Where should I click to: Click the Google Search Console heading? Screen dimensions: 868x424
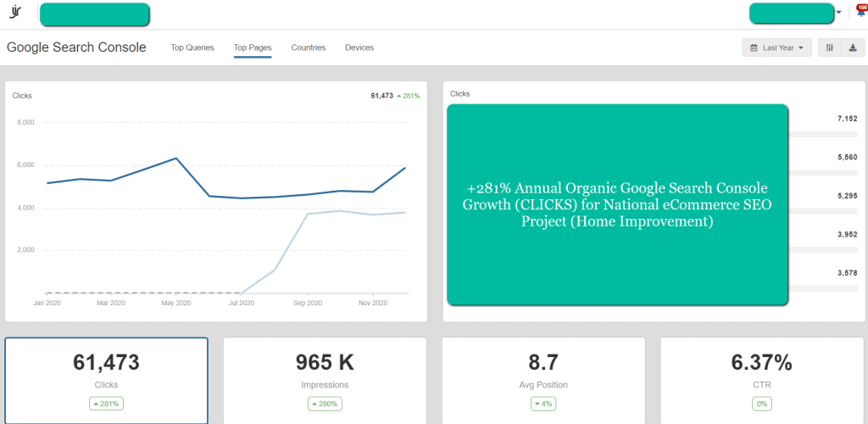tap(76, 47)
